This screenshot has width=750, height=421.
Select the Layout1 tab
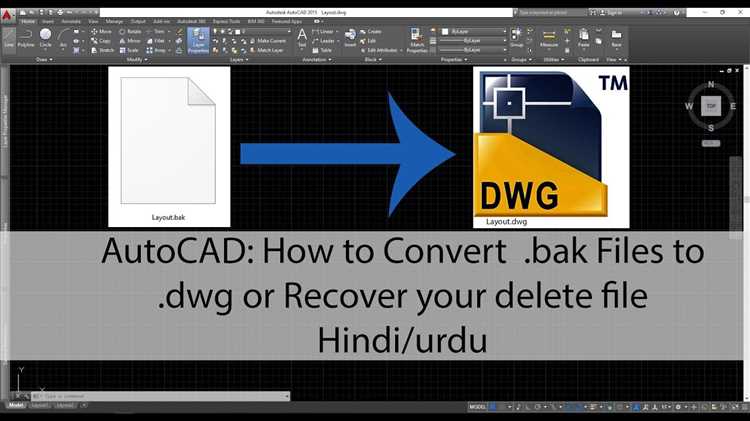40,405
